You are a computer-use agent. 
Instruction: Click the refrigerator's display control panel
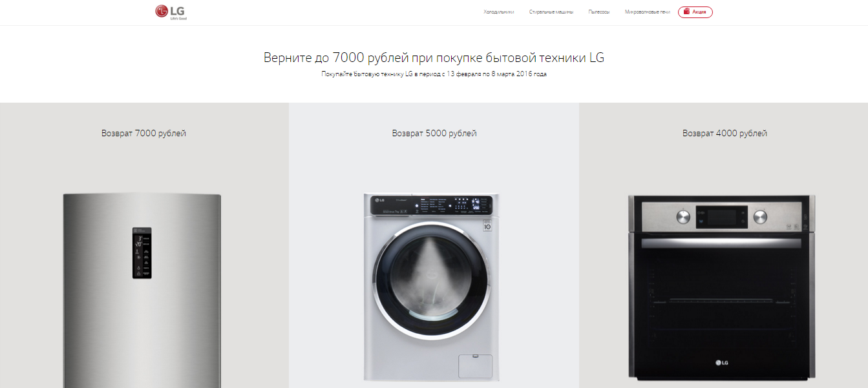[142, 252]
